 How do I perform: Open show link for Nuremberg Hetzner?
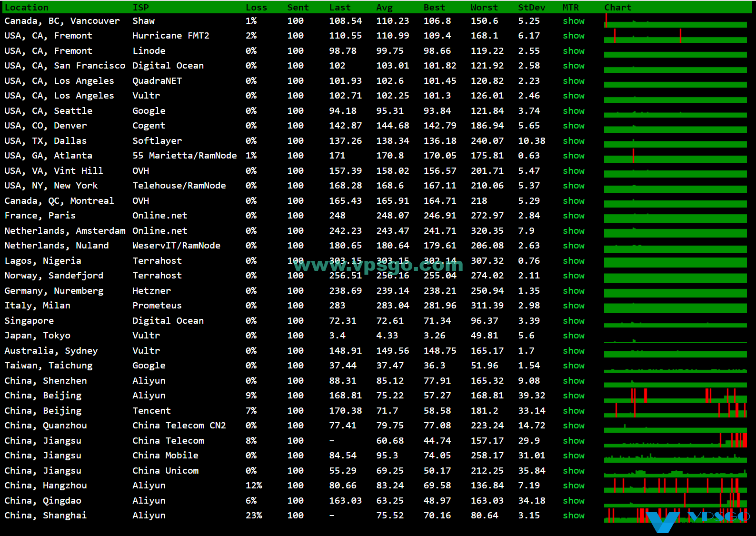point(574,291)
